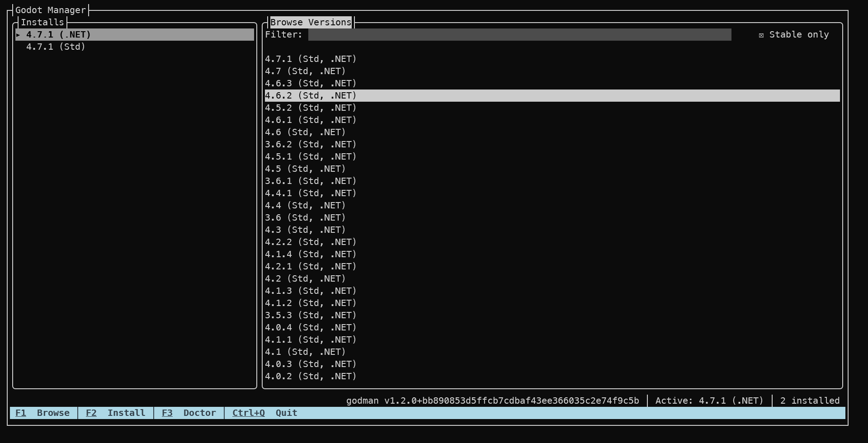Select version 3.6.1 (Std, .NET)
Viewport: 868px width, 443px height.
click(x=552, y=181)
